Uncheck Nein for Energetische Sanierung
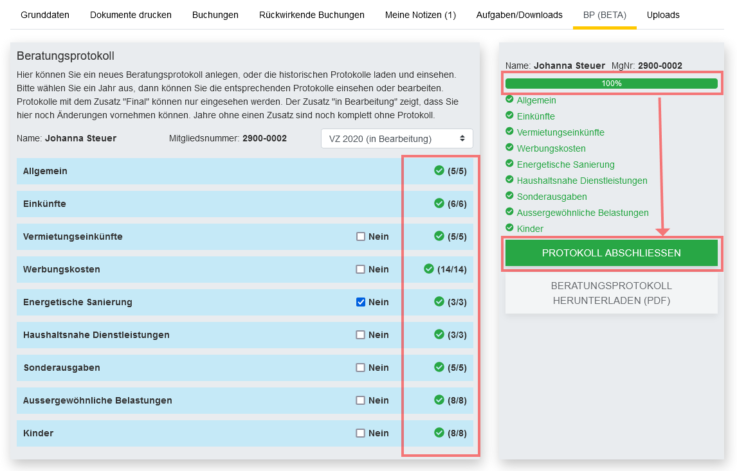 (x=361, y=302)
